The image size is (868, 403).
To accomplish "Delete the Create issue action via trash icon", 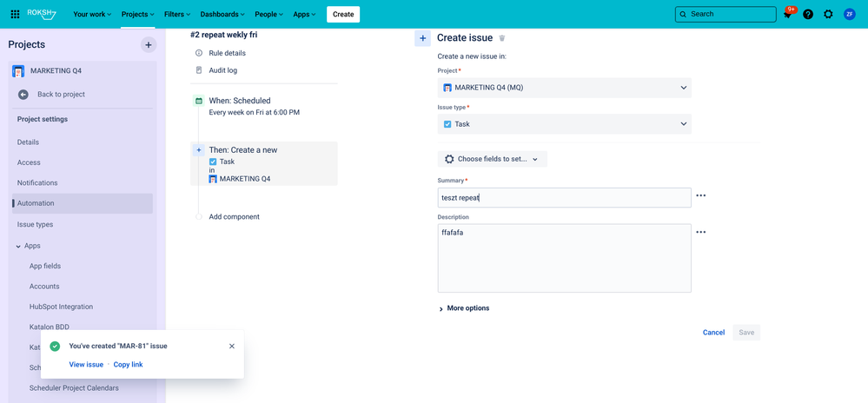I will tap(502, 38).
